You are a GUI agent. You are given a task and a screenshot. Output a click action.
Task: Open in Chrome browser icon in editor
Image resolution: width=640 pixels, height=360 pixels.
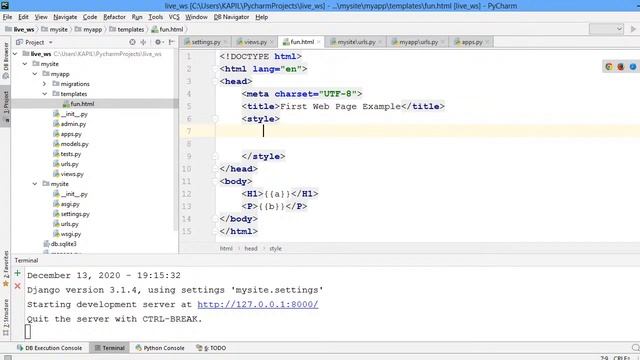tap(609, 67)
